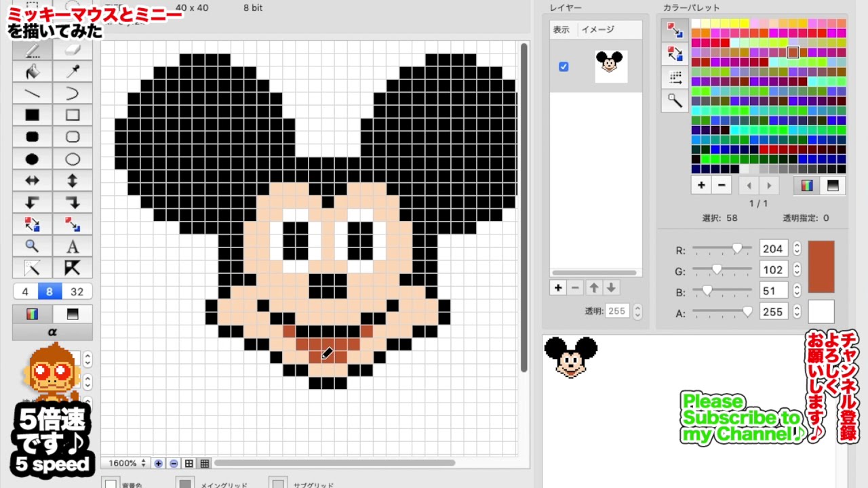Select the Eraser tool
868x488 pixels.
pos(73,51)
